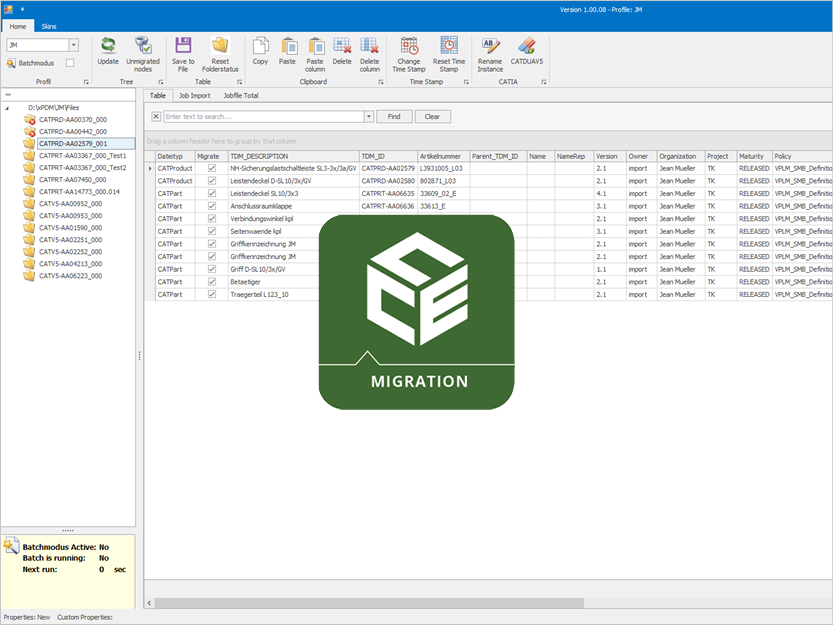
Task: Open Table group dialog launcher
Action: (240, 82)
